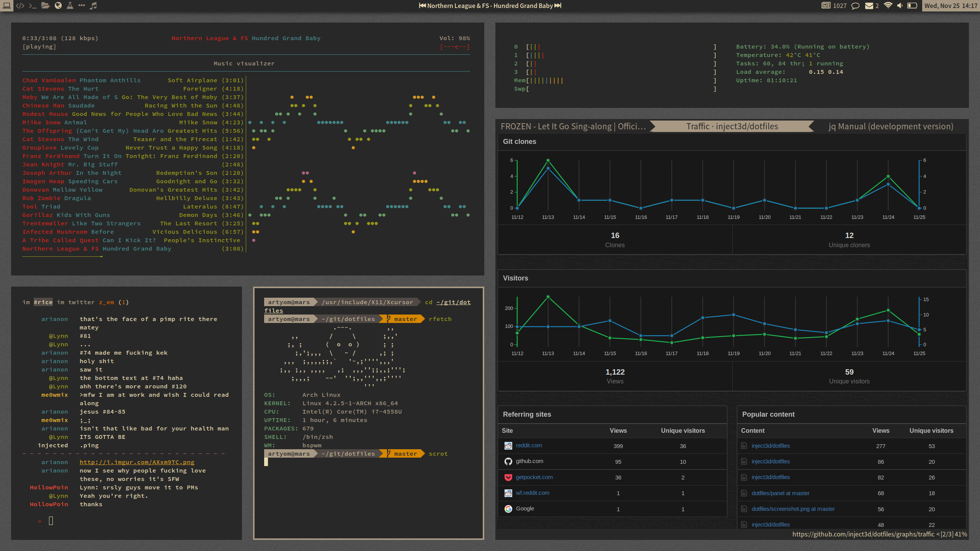Click the wifi status icon
Screen dimensions: 980x551
[888, 6]
